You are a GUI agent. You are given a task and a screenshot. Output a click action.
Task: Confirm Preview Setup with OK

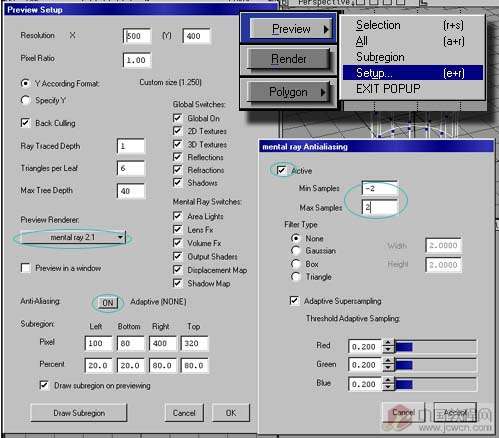coord(231,413)
